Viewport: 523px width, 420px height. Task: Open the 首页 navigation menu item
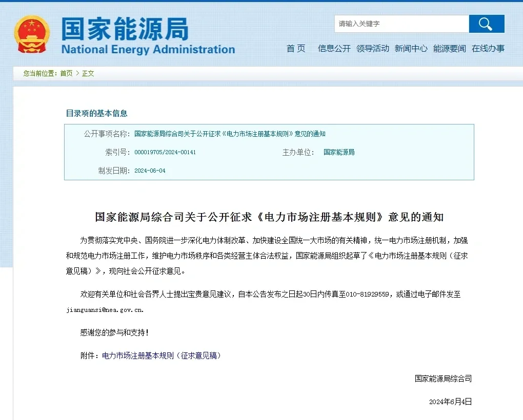295,49
